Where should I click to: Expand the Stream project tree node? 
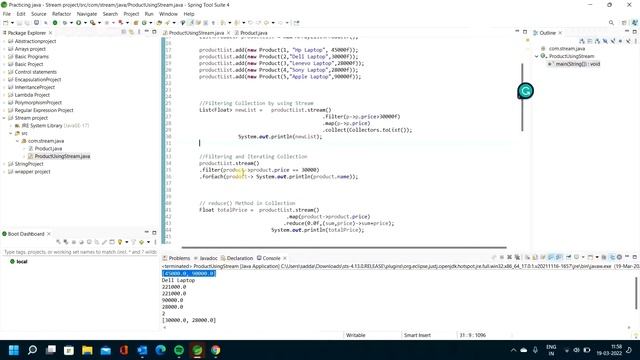4,118
